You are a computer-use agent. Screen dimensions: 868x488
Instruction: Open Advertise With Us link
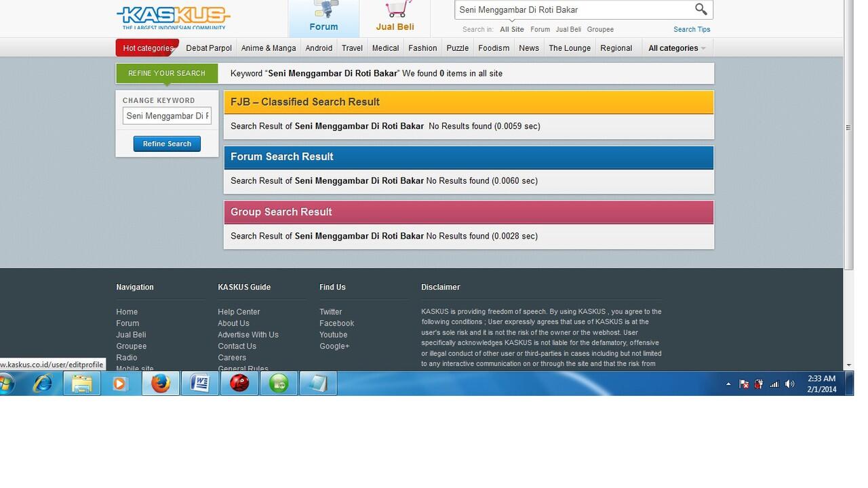point(248,335)
